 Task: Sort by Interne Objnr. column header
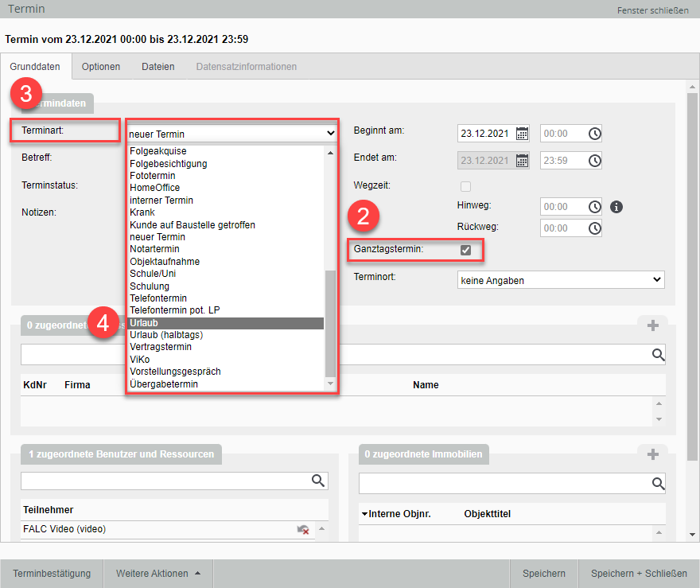point(399,514)
